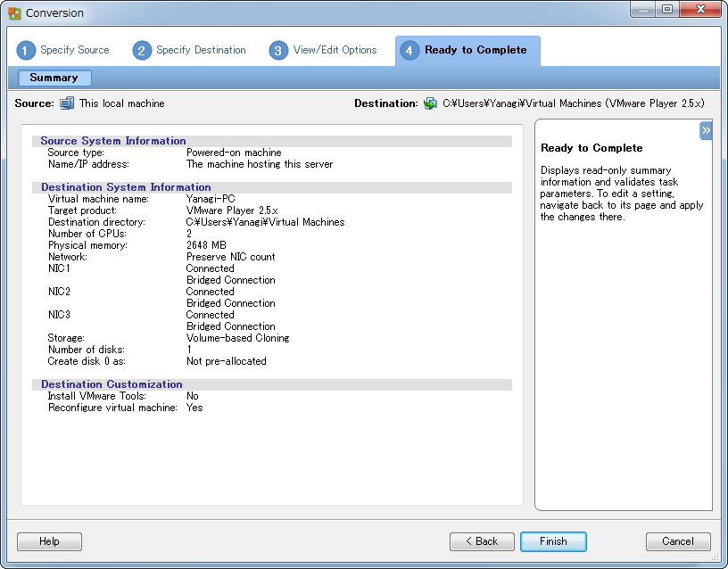Screen dimensions: 728x569
Task: Go to Specify Source step
Action: point(75,50)
